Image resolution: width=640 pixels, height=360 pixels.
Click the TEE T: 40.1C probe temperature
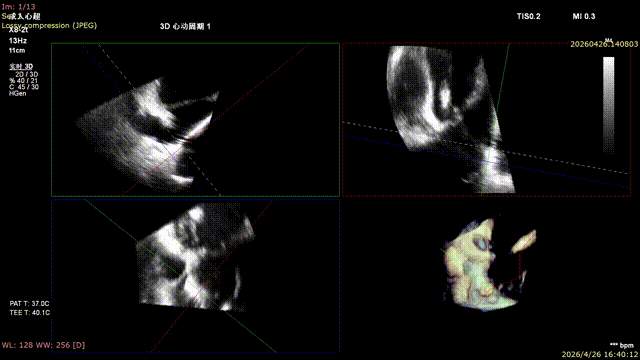[x=30, y=313]
